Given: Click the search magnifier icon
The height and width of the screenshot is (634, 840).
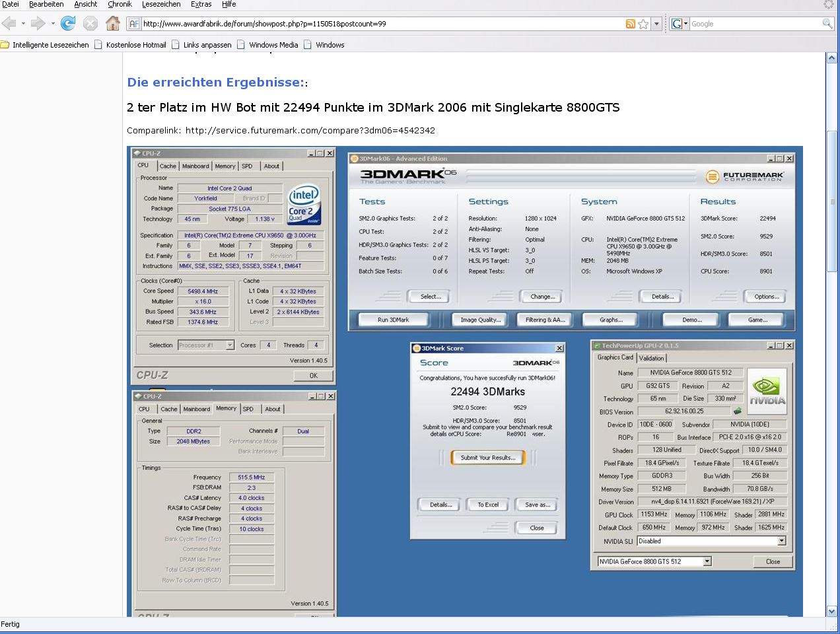Looking at the screenshot, I should click(827, 24).
